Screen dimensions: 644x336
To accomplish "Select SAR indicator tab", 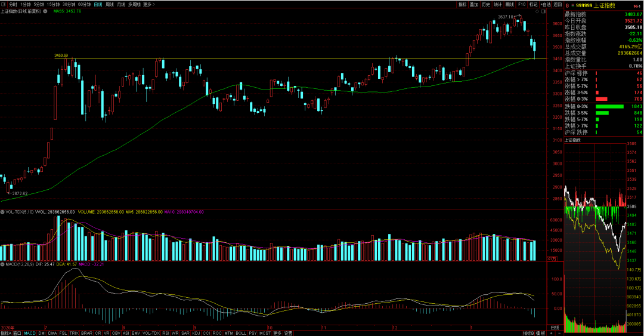I will 185,333.
